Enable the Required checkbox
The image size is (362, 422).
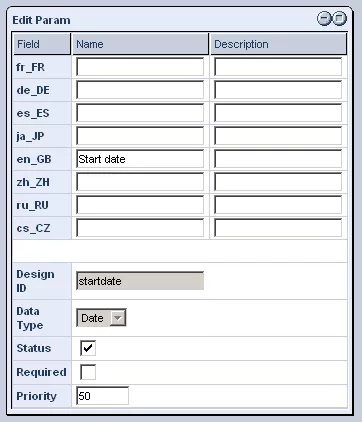pos(88,372)
